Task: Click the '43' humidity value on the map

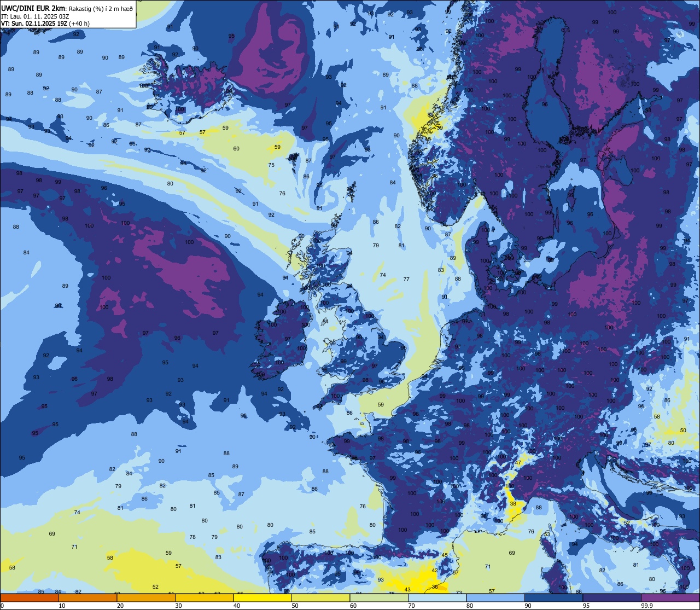Action: click(x=407, y=589)
